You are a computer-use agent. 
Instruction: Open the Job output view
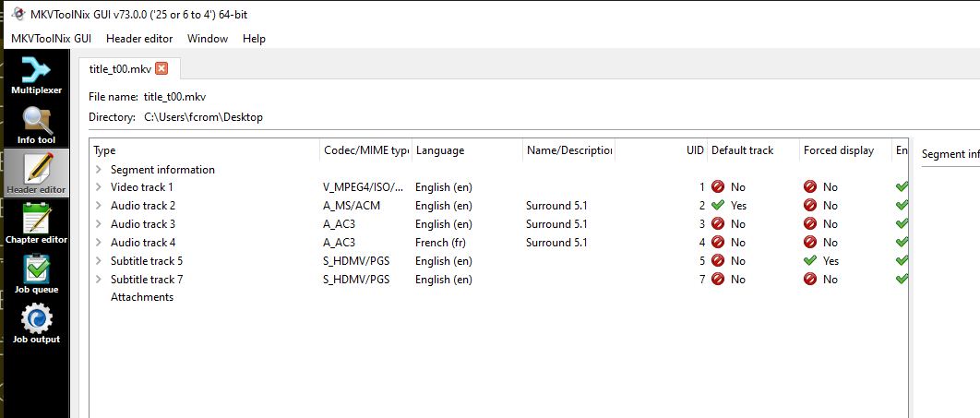pyautogui.click(x=36, y=324)
